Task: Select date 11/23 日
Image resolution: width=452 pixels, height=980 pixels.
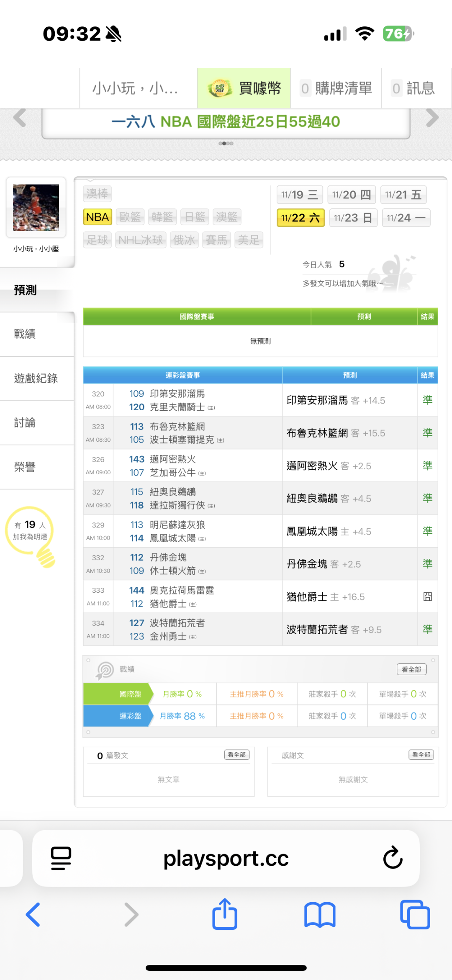Action: (353, 218)
